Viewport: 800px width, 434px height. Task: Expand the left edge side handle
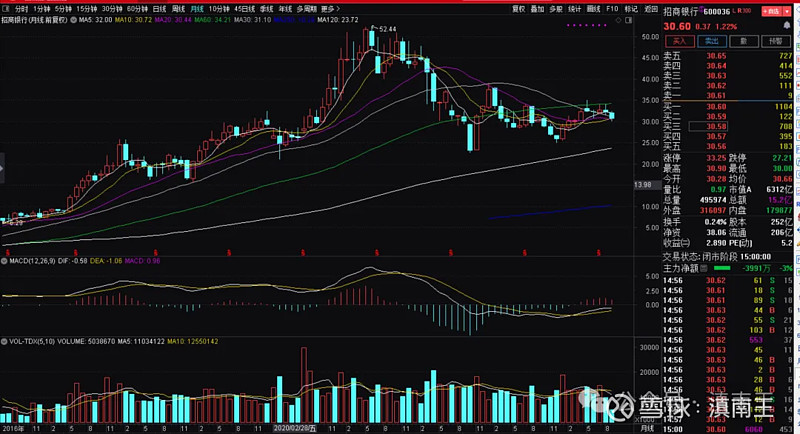tap(2, 167)
